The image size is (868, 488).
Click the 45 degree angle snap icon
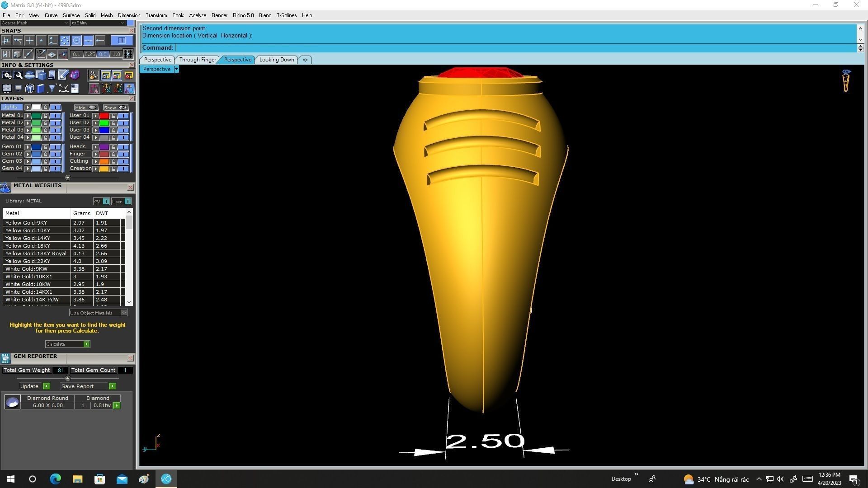coord(41,54)
